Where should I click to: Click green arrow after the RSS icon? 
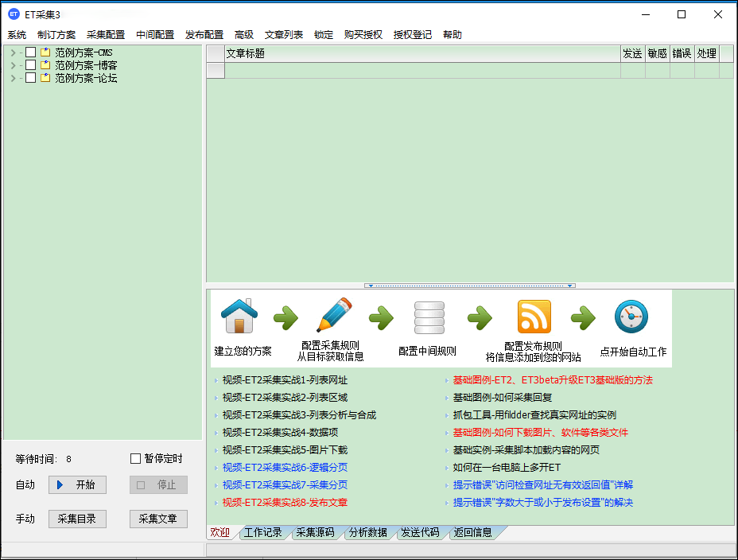tap(583, 317)
